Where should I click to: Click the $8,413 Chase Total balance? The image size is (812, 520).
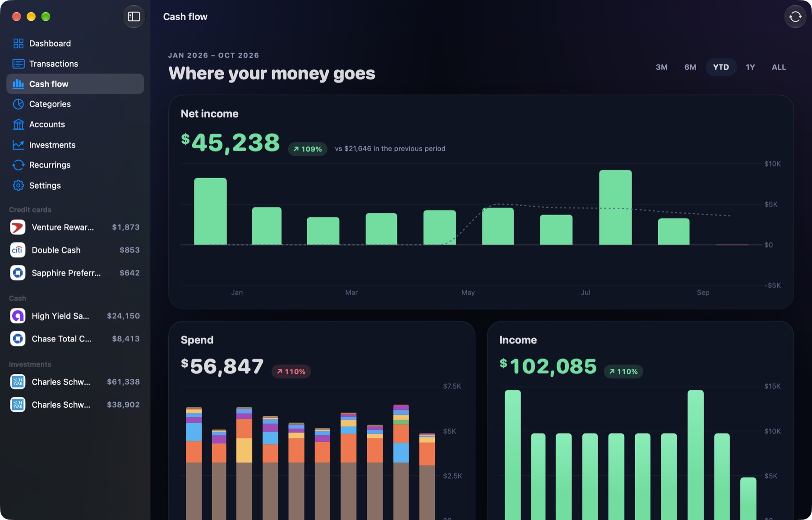tap(126, 339)
